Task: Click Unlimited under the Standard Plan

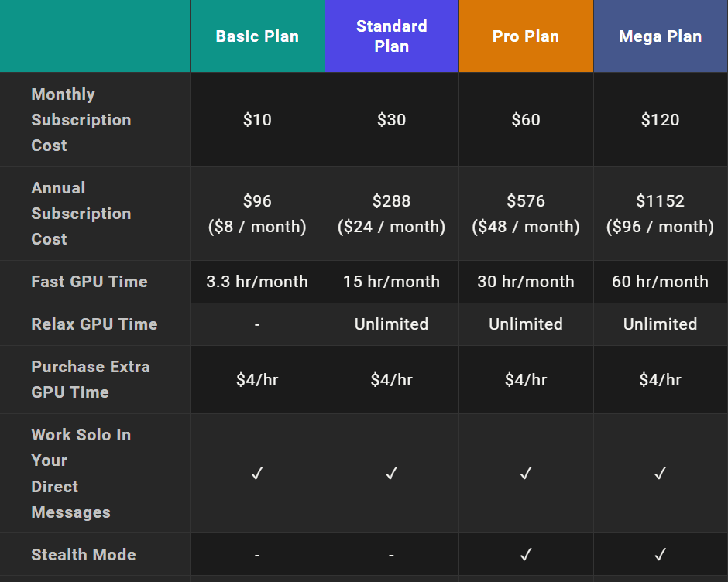Action: coord(391,324)
